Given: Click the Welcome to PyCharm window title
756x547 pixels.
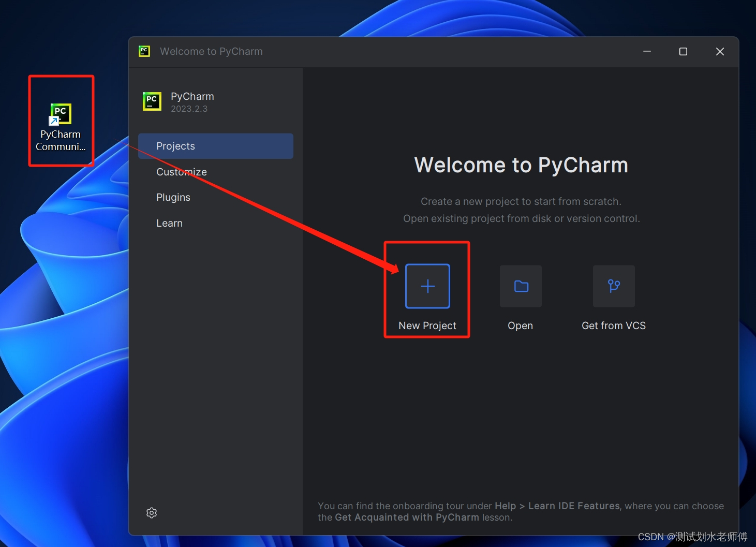Looking at the screenshot, I should 211,51.
